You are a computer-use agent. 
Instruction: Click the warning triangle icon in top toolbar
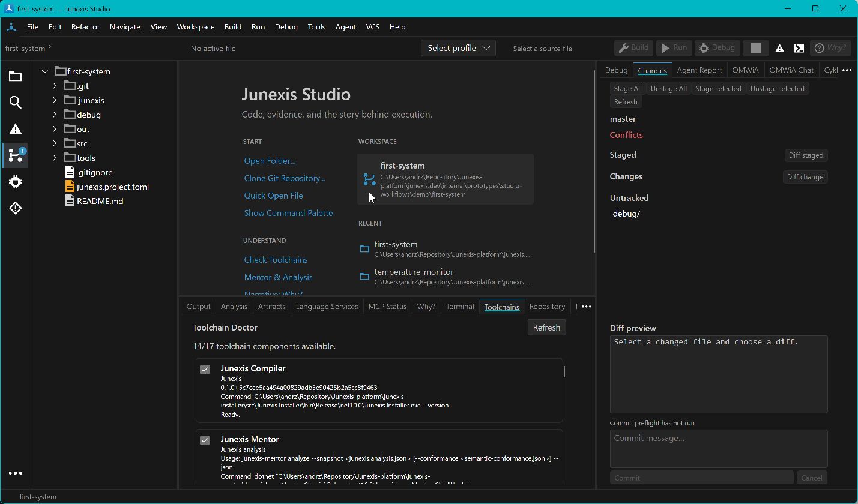(779, 48)
